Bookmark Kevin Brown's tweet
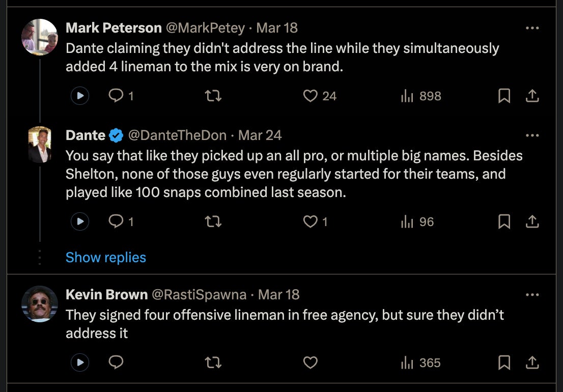 click(504, 362)
